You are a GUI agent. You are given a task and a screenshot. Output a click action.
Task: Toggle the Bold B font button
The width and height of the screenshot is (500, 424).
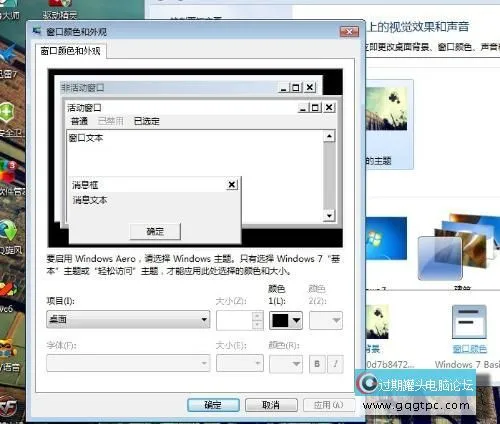tap(317, 364)
